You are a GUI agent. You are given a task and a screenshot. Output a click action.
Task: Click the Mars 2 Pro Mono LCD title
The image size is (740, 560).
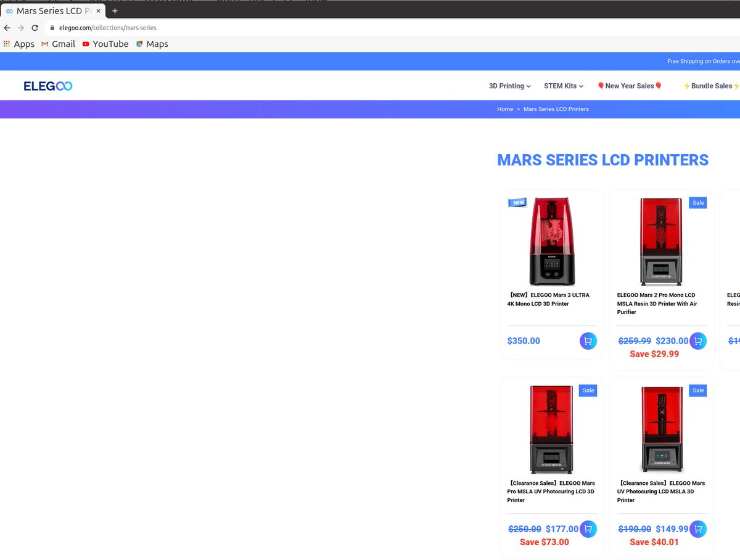click(657, 303)
